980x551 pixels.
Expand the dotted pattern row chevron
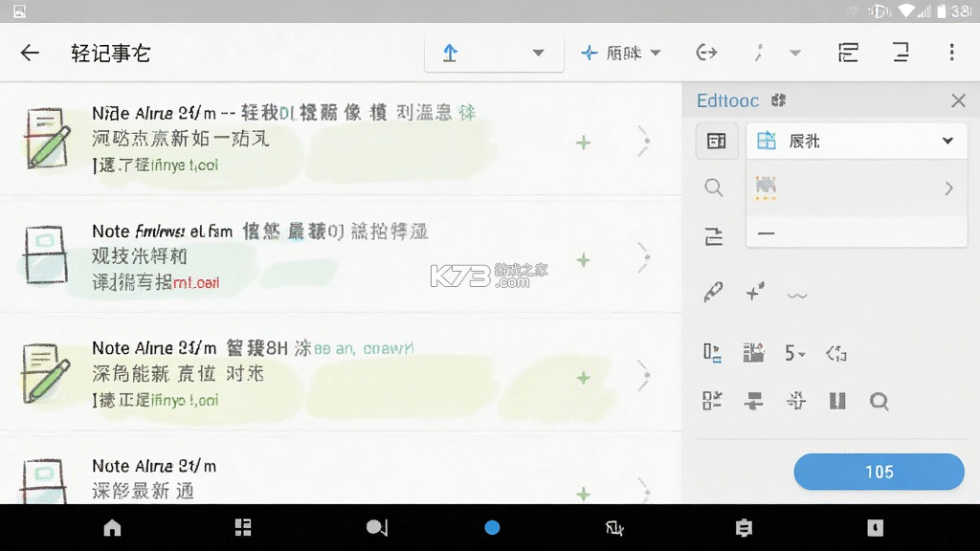pyautogui.click(x=948, y=188)
